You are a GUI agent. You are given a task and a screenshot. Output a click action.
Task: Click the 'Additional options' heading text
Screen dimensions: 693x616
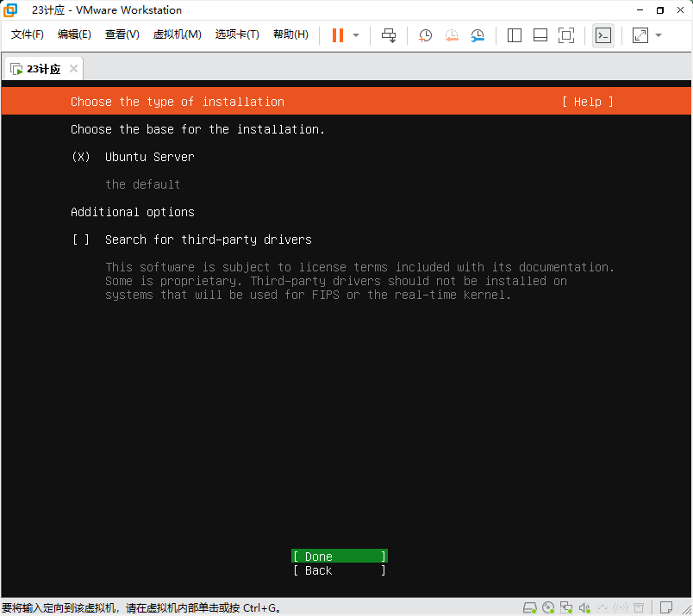pyautogui.click(x=133, y=212)
